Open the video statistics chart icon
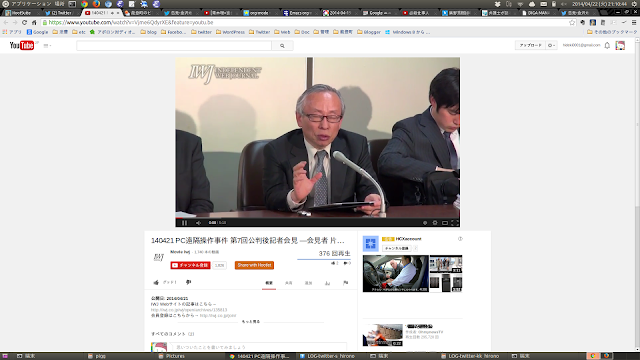640x360 pixels. pos(327,283)
